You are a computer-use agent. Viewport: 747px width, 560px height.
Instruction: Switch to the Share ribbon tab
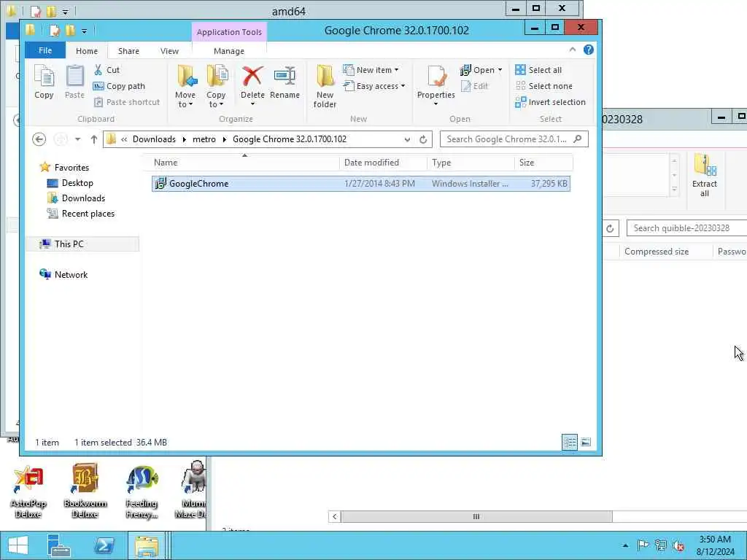pyautogui.click(x=128, y=51)
